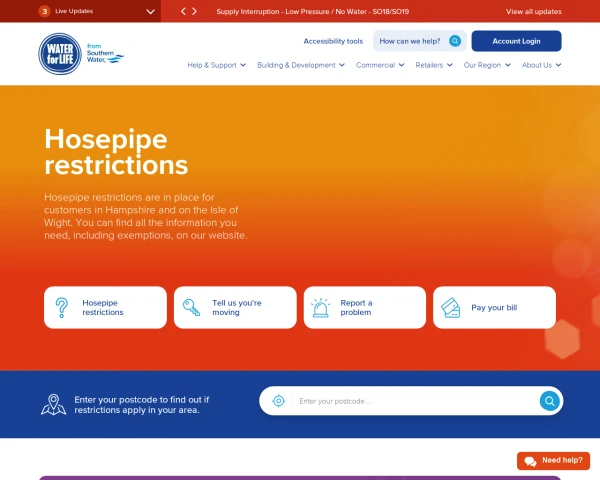Open Pay your bill card
The height and width of the screenshot is (480, 600).
coord(494,307)
